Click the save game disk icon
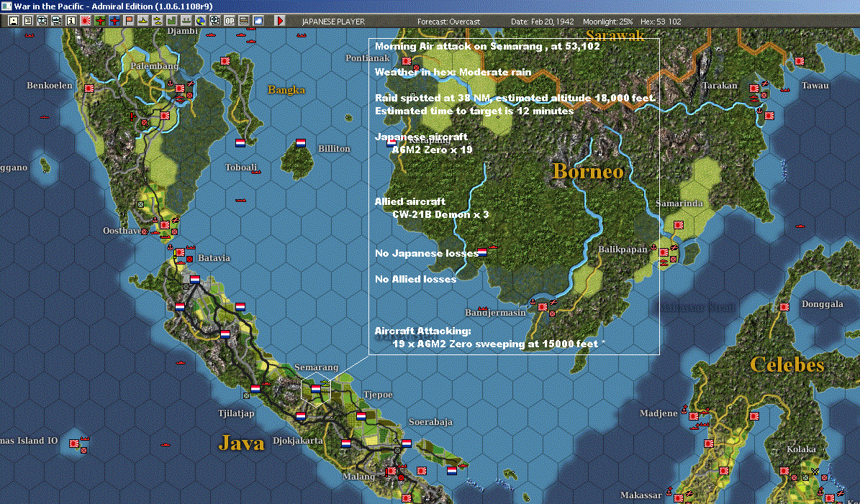 (x=14, y=21)
